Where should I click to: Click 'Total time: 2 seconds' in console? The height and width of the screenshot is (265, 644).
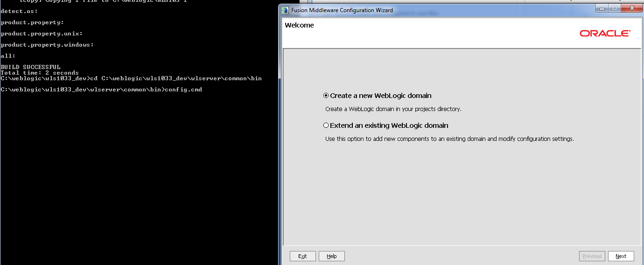(40, 73)
